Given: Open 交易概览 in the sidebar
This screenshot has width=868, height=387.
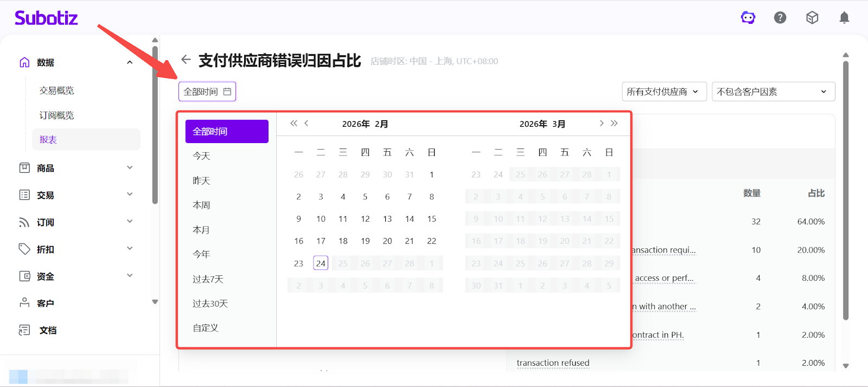Looking at the screenshot, I should [x=57, y=91].
